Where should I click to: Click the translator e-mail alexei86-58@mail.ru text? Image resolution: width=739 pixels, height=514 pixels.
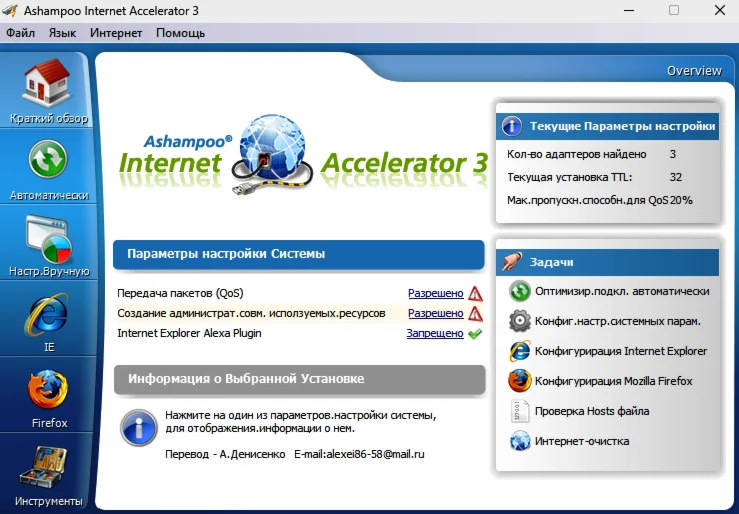tap(375, 454)
